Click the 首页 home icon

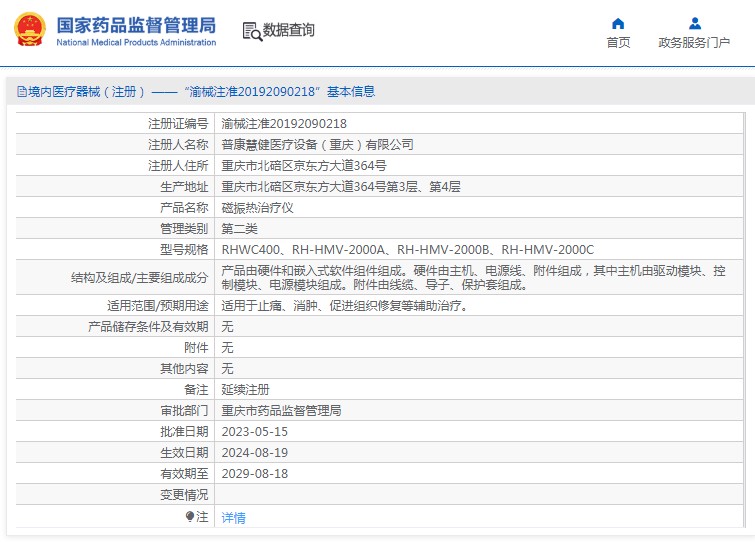(x=618, y=24)
